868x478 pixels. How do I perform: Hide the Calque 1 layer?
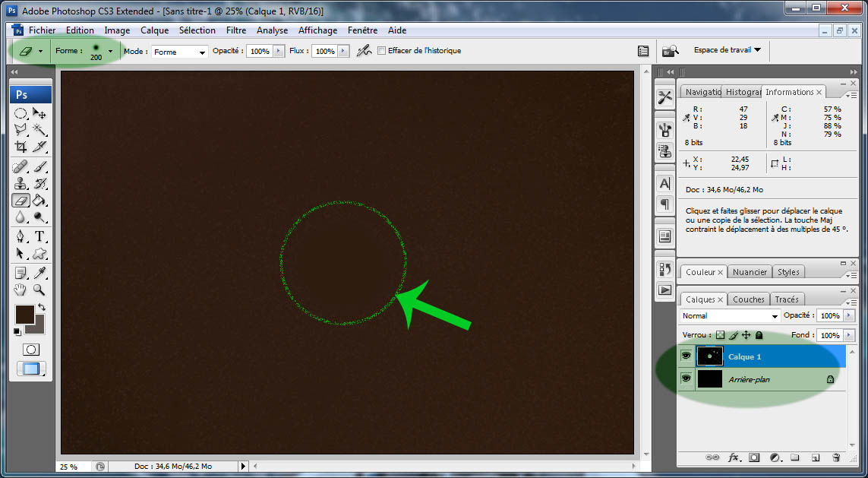point(687,356)
